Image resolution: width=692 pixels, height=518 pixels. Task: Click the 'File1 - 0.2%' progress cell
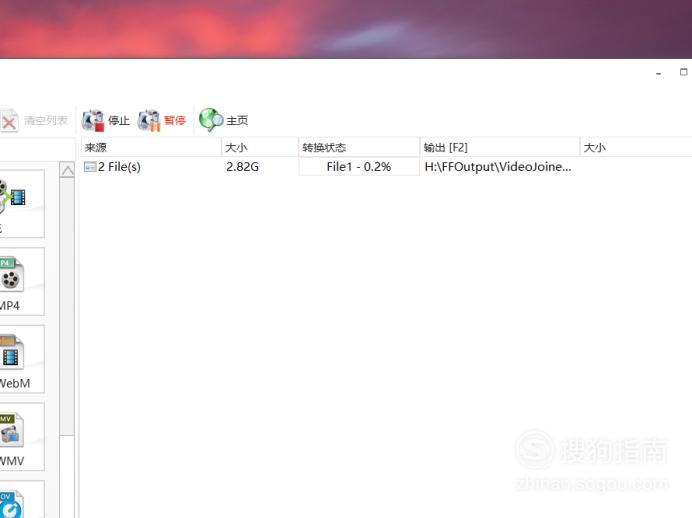(359, 167)
